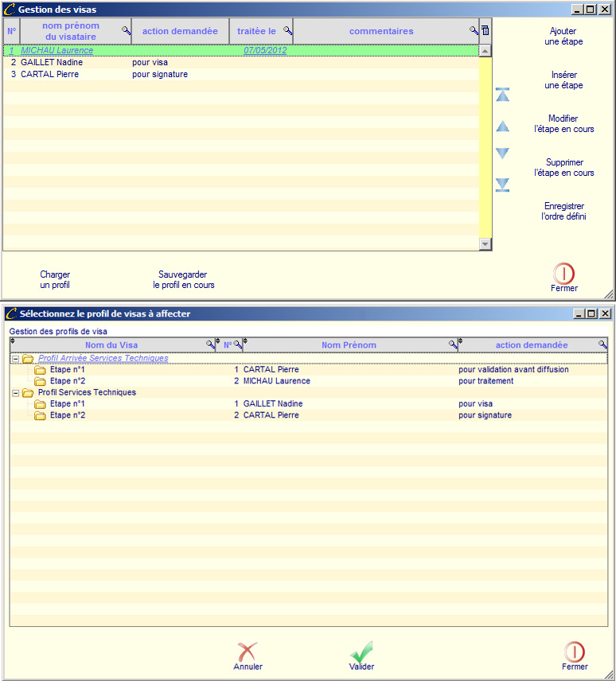This screenshot has width=616, height=681.
Task: Click Ajouter une étape
Action: (x=563, y=37)
